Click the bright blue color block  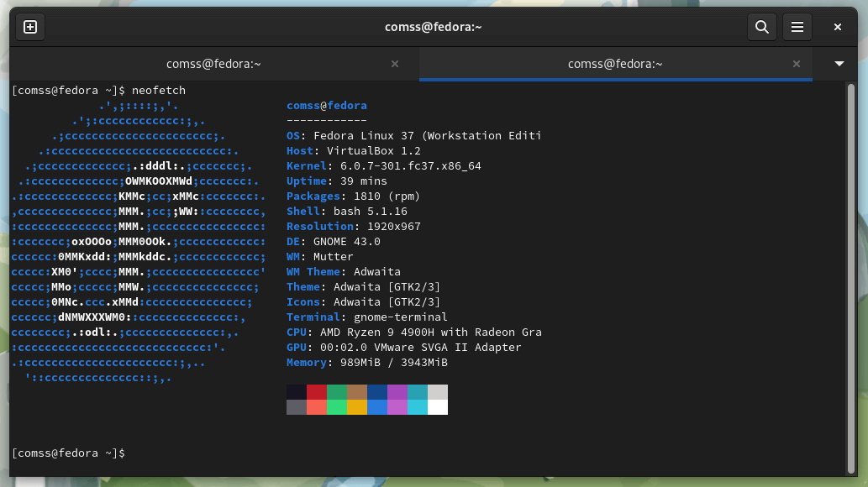click(x=377, y=406)
